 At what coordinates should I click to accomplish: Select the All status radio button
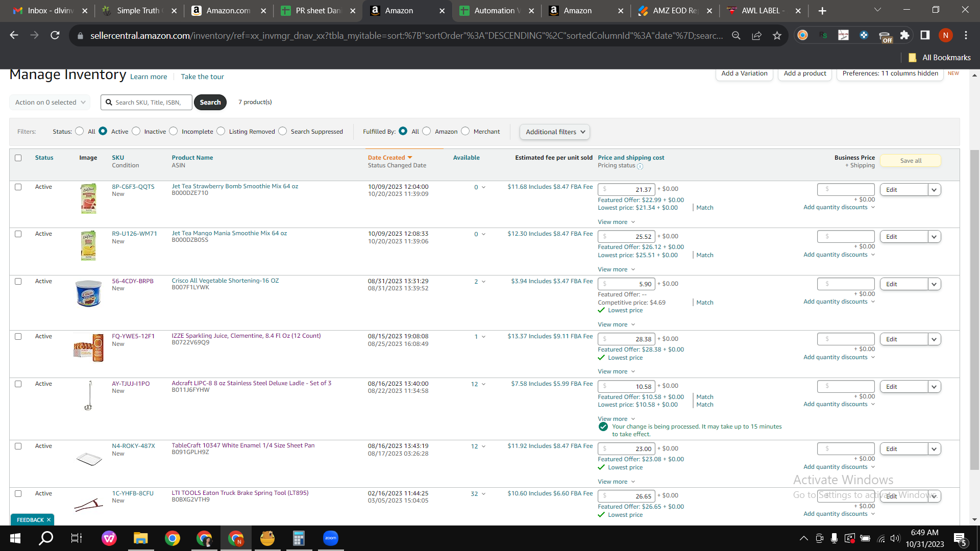(x=79, y=131)
